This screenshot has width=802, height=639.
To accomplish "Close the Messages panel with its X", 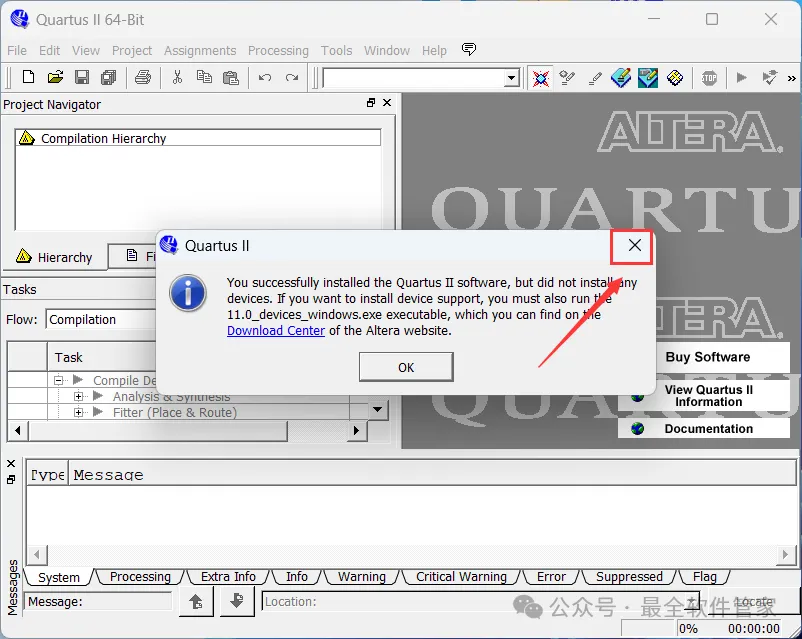I will click(11, 464).
